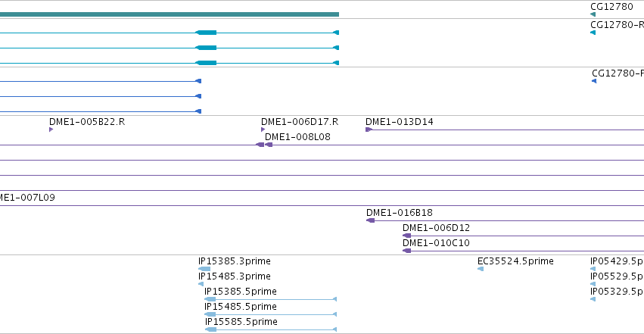
Task: Select the DME1-013D14 feature label
Action: pyautogui.click(x=400, y=122)
